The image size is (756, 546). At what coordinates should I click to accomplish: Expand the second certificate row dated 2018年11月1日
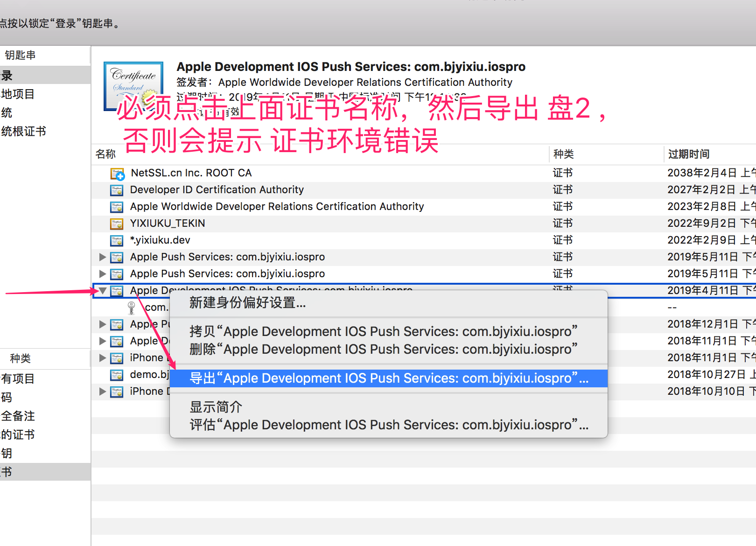[x=103, y=358]
